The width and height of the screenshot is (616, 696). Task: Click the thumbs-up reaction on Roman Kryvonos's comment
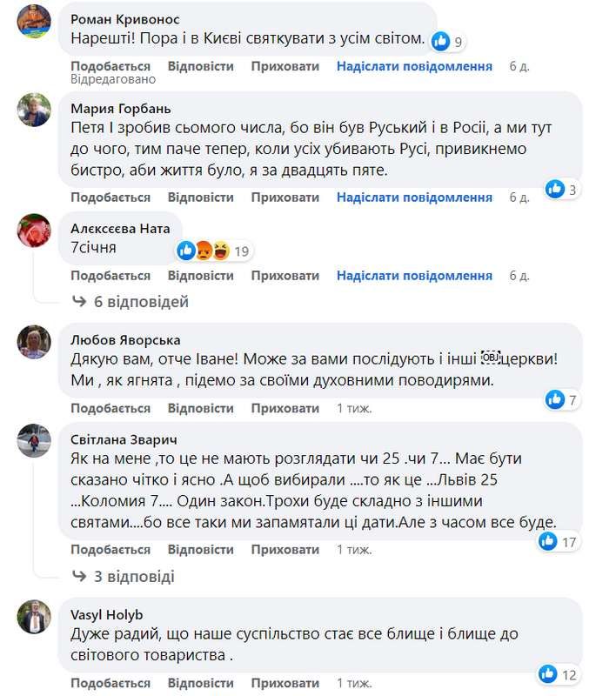click(x=442, y=40)
